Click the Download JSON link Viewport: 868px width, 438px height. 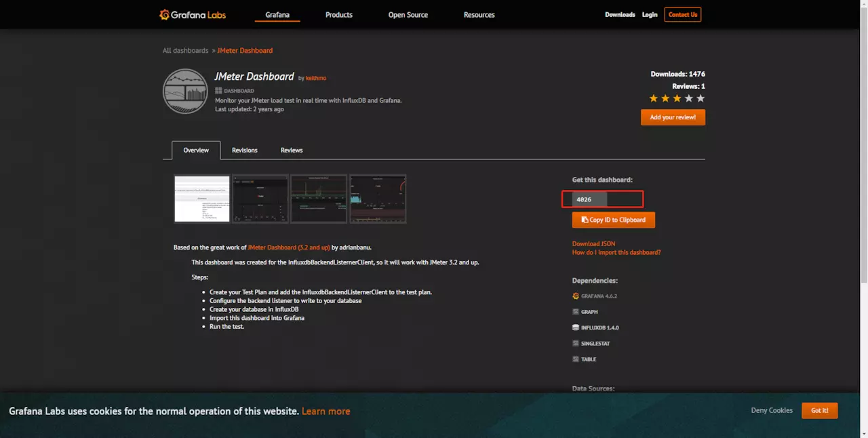click(x=594, y=243)
